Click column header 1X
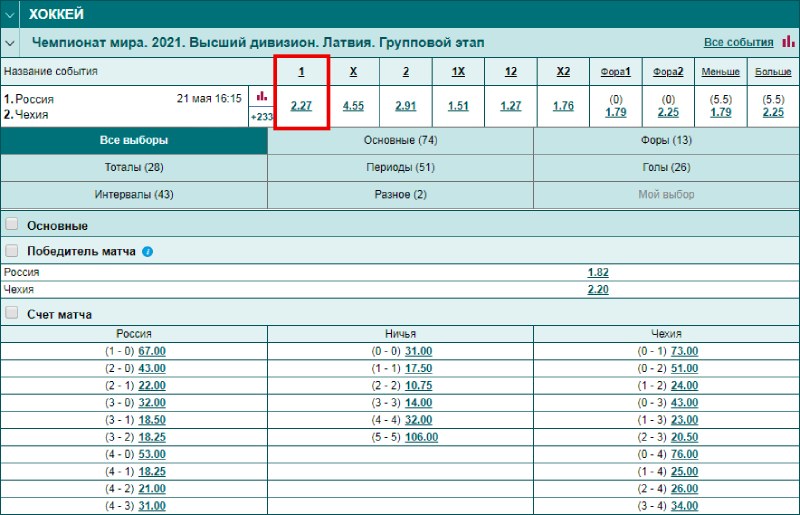This screenshot has width=800, height=515. click(458, 72)
